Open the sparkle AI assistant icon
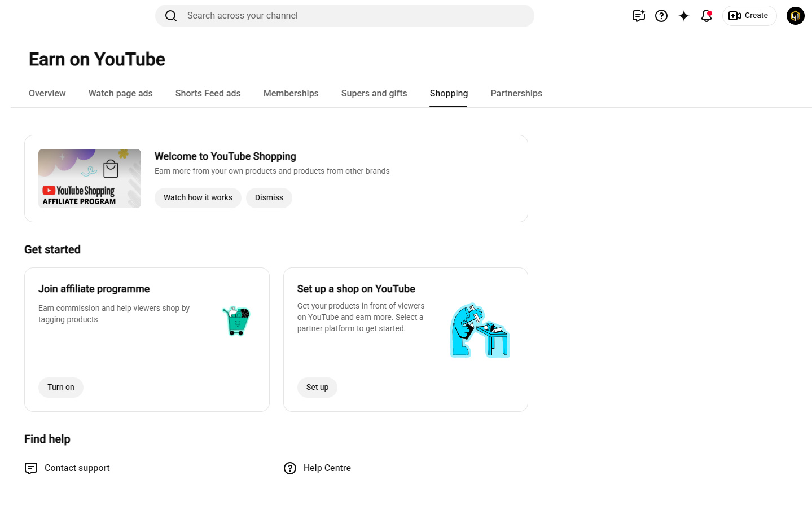 (684, 16)
